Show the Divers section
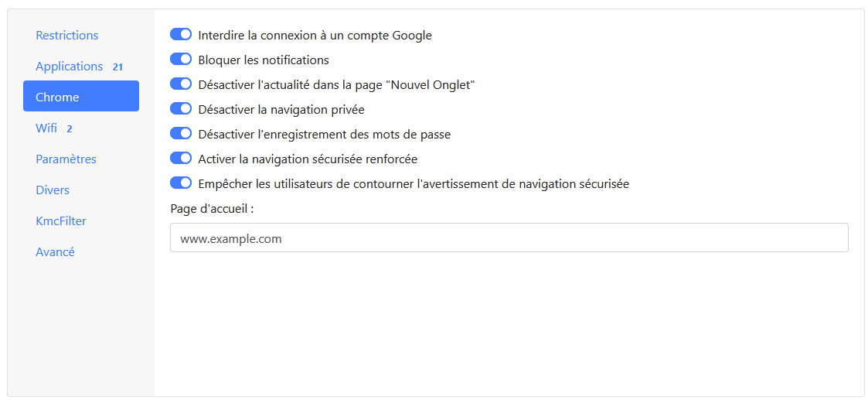Image resolution: width=868 pixels, height=400 pixels. pos(53,190)
